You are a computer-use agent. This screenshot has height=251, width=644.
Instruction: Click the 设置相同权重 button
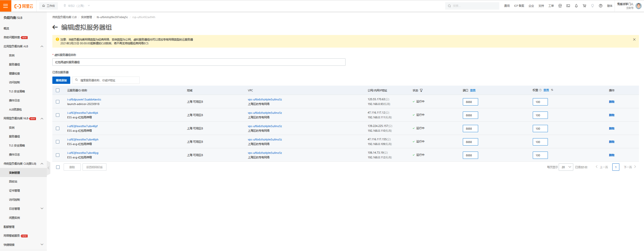tap(94, 167)
